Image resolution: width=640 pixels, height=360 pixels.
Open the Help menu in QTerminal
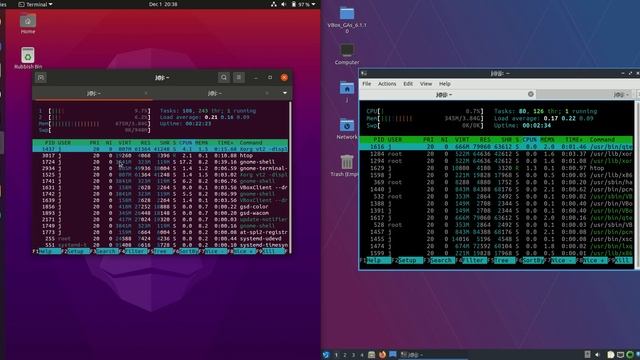[444, 84]
